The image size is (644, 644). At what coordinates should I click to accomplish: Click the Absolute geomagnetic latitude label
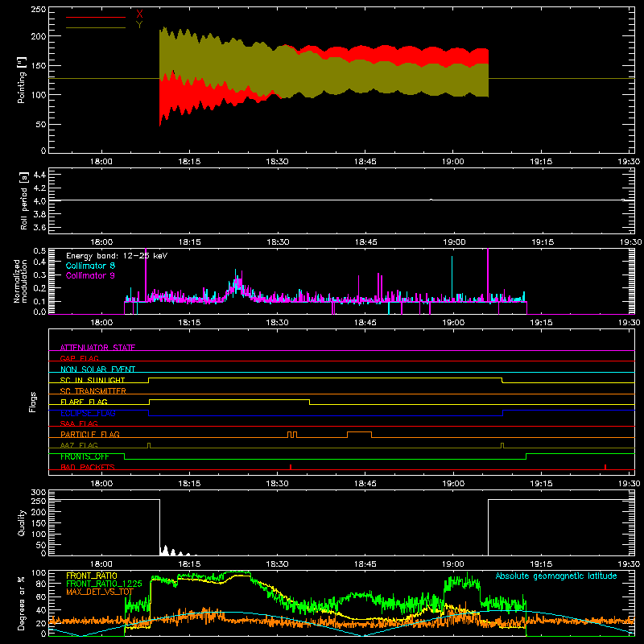click(x=556, y=576)
